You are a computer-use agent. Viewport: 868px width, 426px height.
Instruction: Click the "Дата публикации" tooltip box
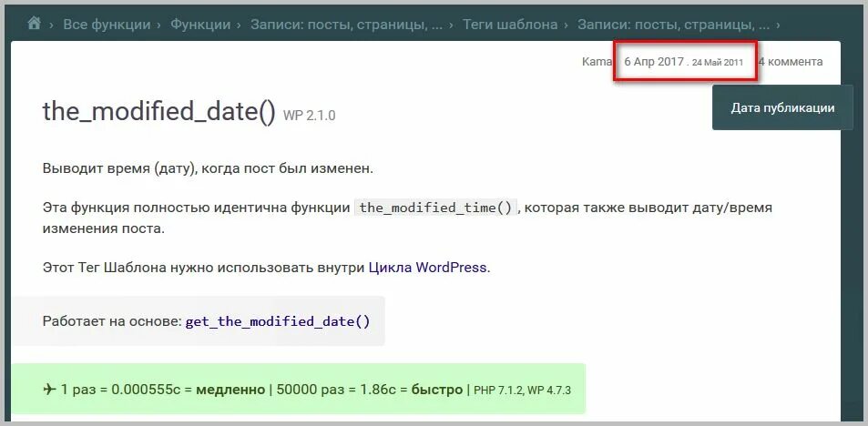coord(782,107)
